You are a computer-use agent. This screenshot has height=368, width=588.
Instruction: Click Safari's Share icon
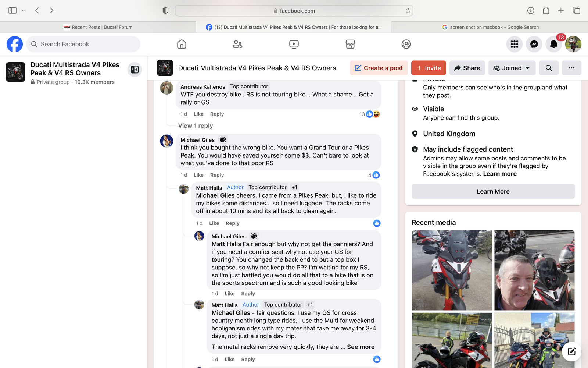pos(546,10)
